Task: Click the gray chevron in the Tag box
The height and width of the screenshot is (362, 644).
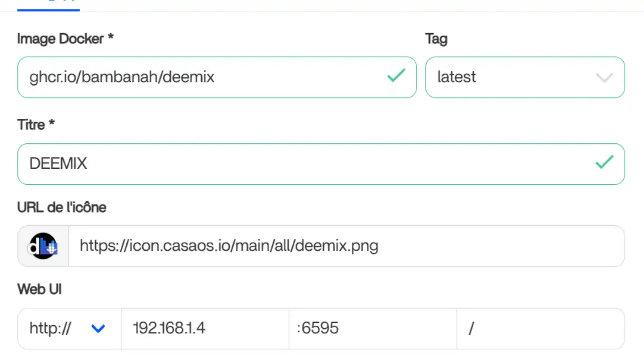Action: click(x=604, y=78)
